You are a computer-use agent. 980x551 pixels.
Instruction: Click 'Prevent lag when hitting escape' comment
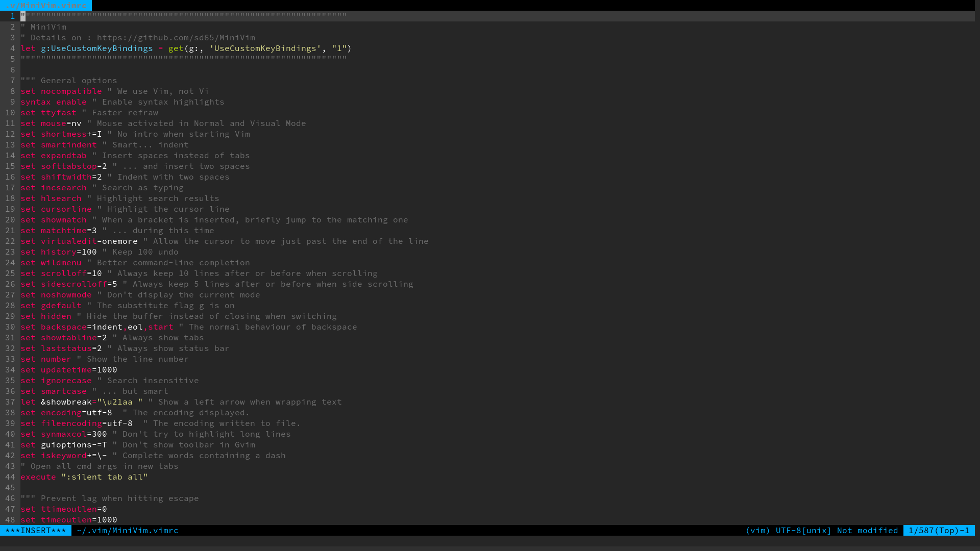pyautogui.click(x=119, y=498)
